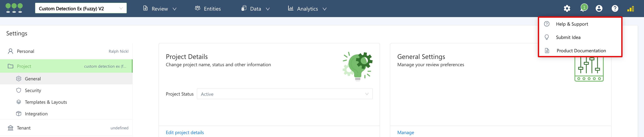Click Edit project details link
Viewport: 644px width, 137px height.
click(185, 132)
